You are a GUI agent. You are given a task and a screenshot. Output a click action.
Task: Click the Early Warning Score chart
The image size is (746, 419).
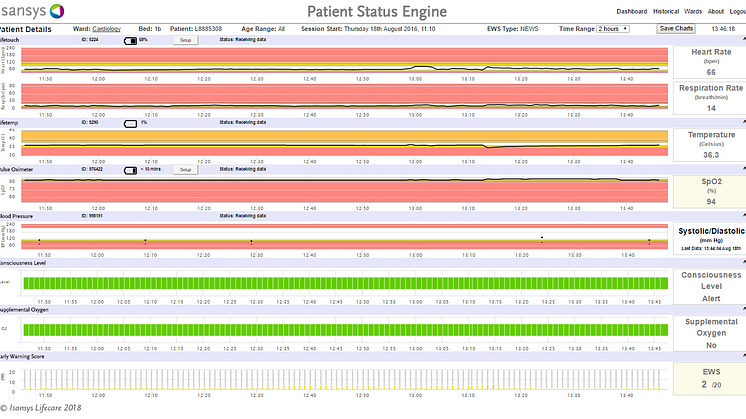point(344,379)
